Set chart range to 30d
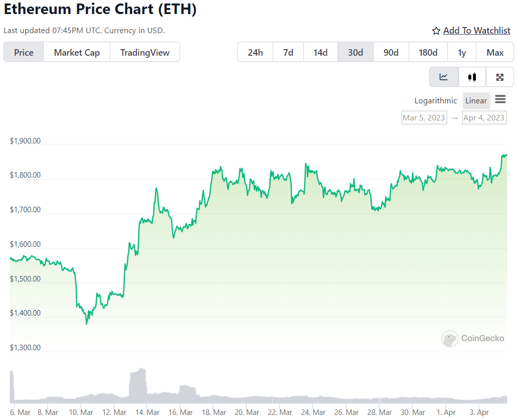517x420 pixels. pyautogui.click(x=356, y=52)
